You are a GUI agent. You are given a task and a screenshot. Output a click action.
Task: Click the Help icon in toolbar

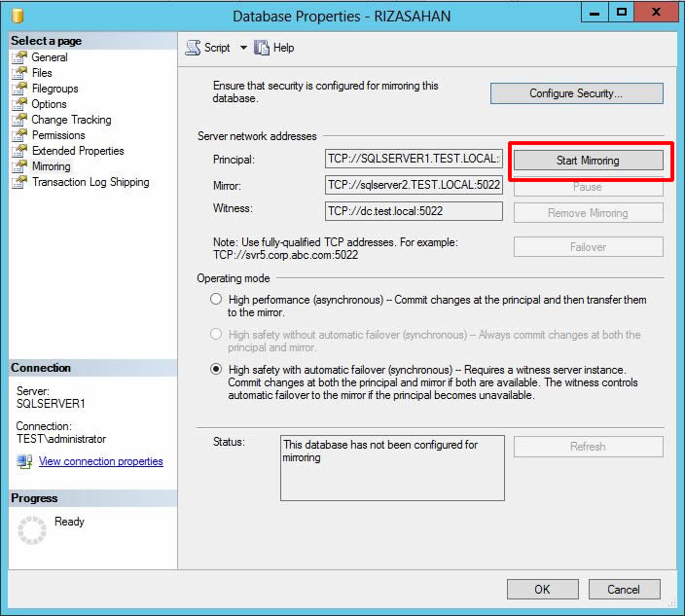pyautogui.click(x=262, y=48)
